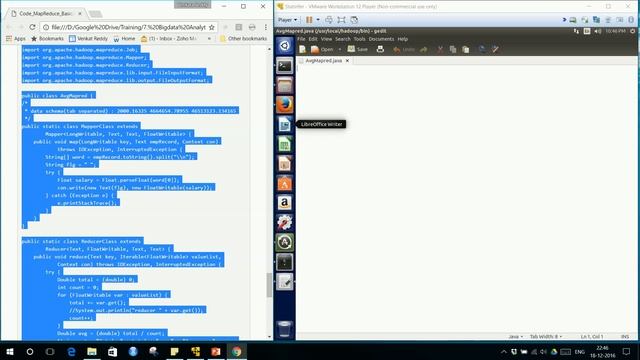
Task: Open the Documents menu in gedit
Action: click(x=381, y=39)
